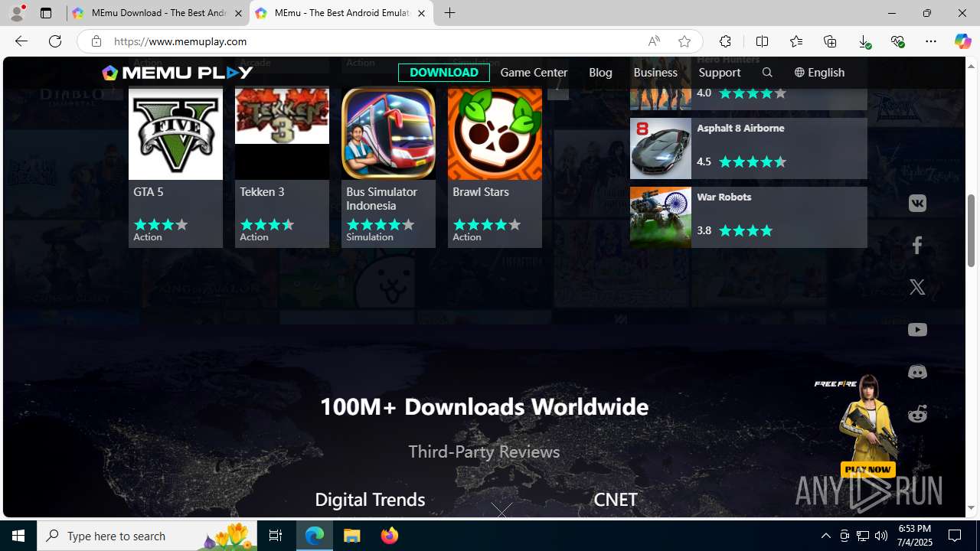Toggle Split screen view
This screenshot has width=980, height=551.
(x=762, y=41)
